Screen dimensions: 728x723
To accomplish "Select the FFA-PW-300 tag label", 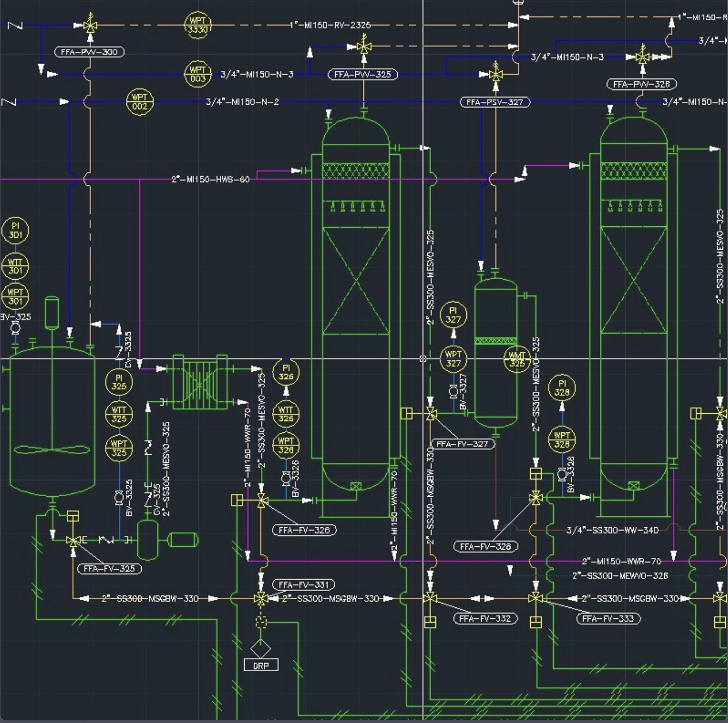I will 89,53.
